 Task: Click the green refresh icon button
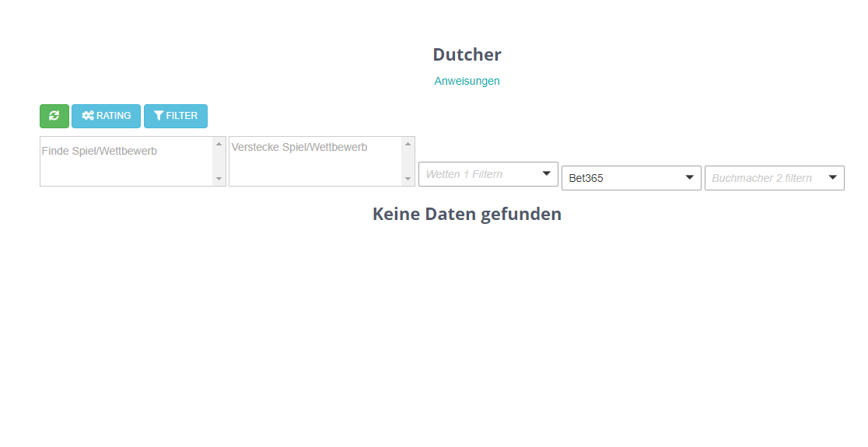pos(54,116)
